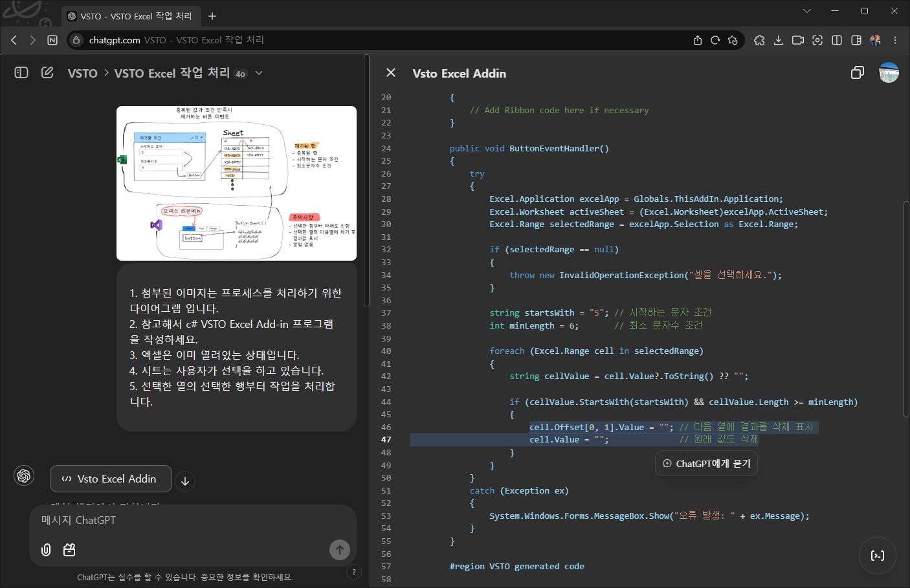
Task: Click the chat pane scrollbar
Action: coord(366,181)
